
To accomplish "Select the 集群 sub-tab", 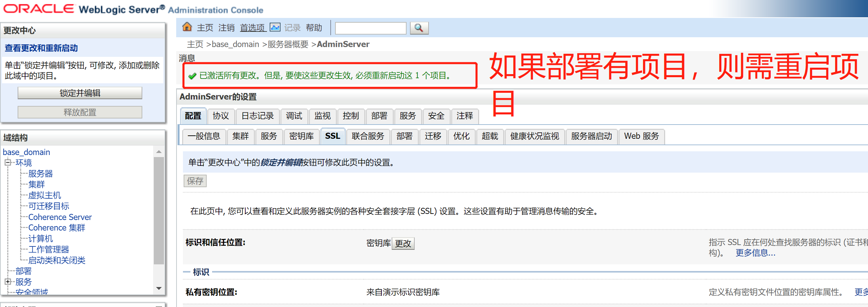I will pyautogui.click(x=241, y=136).
